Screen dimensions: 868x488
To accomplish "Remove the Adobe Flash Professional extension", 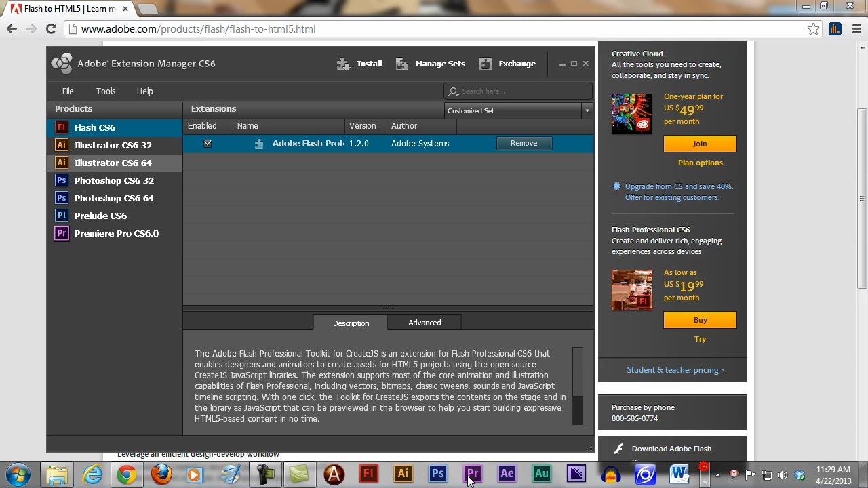I will click(x=524, y=143).
